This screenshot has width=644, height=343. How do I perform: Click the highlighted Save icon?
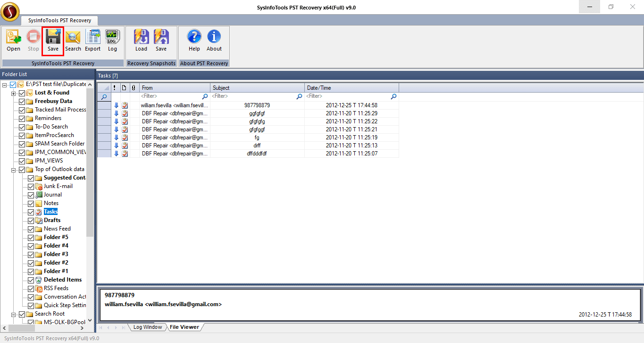[53, 41]
